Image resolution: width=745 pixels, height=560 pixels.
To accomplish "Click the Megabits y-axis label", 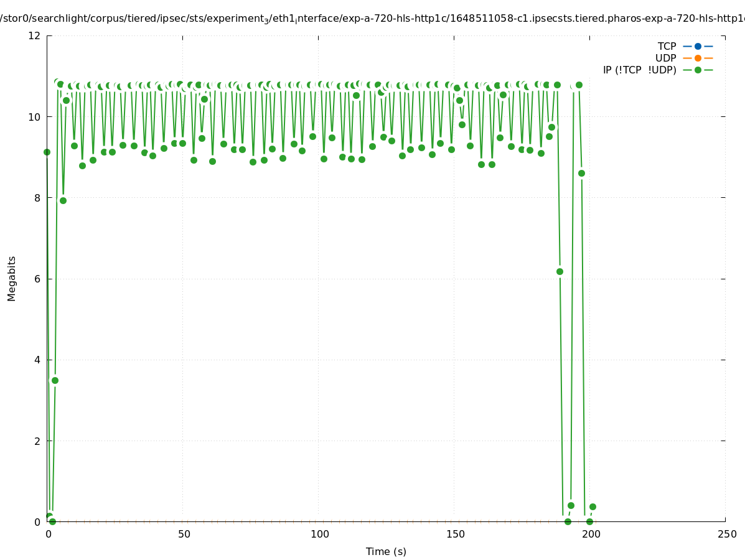I will pos(12,278).
